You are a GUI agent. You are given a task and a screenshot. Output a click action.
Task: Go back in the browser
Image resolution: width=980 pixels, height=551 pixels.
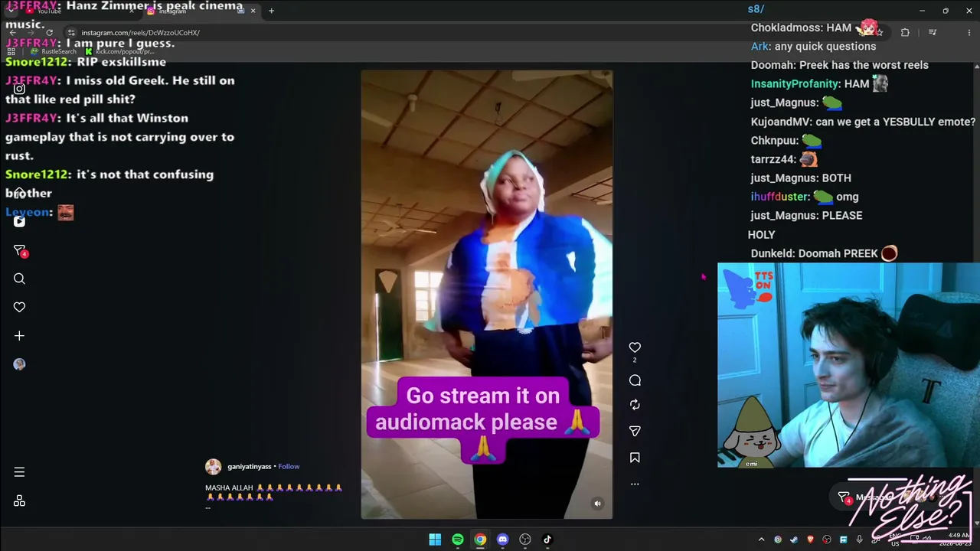(13, 33)
